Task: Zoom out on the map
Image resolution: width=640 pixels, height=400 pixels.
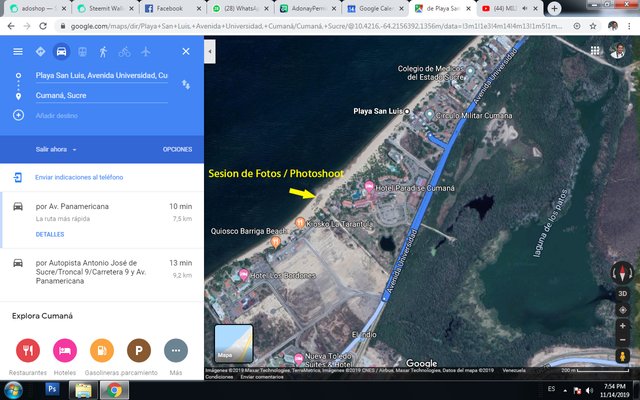Action: point(622,340)
